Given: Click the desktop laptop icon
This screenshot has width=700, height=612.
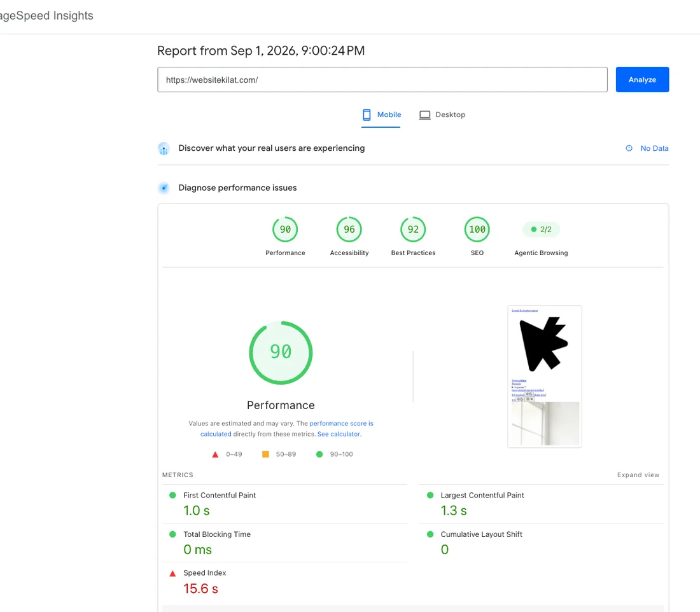Looking at the screenshot, I should coord(424,115).
